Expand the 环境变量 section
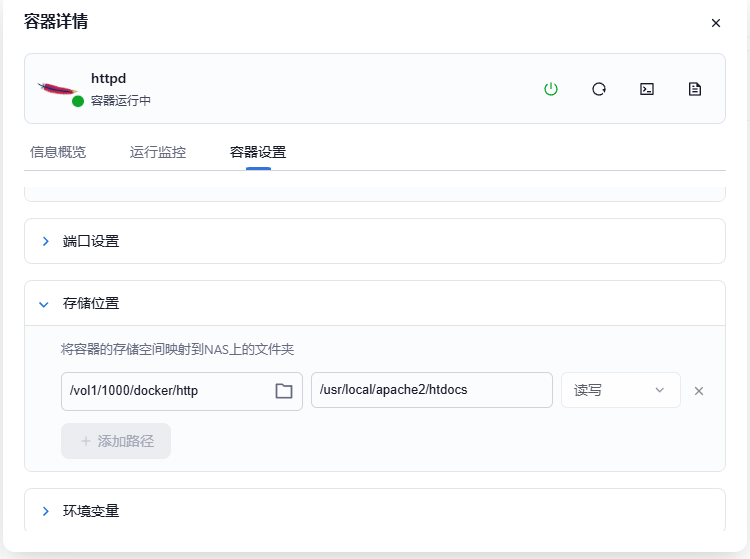This screenshot has width=750, height=559. click(375, 511)
